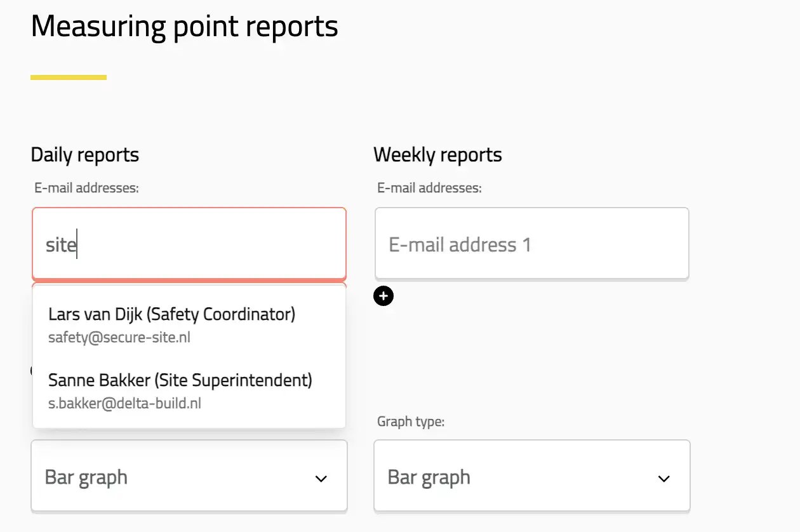
Task: Click the safety@secure-site.nl email address
Action: click(x=119, y=337)
